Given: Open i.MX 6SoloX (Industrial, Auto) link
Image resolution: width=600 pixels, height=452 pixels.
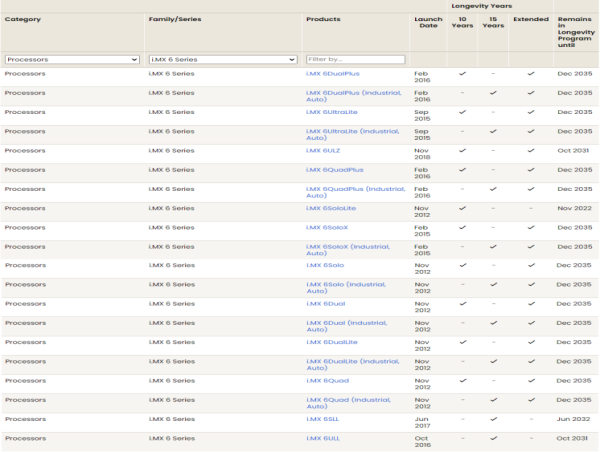Looking at the screenshot, I should (x=348, y=250).
